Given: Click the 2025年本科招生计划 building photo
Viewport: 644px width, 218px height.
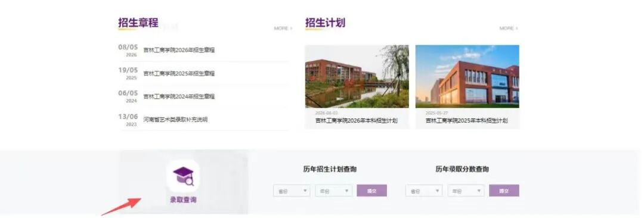Looking at the screenshot, I should click(467, 76).
